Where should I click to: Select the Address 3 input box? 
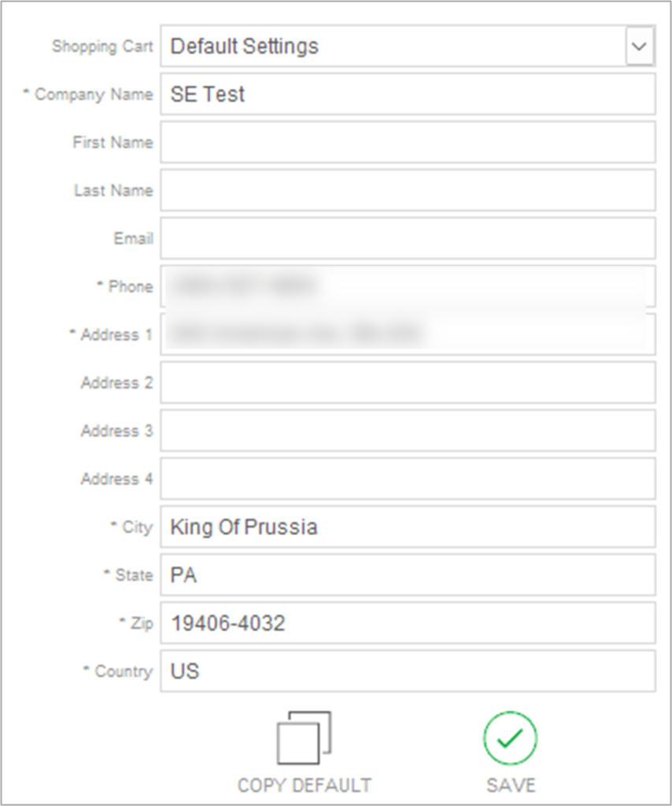point(407,430)
